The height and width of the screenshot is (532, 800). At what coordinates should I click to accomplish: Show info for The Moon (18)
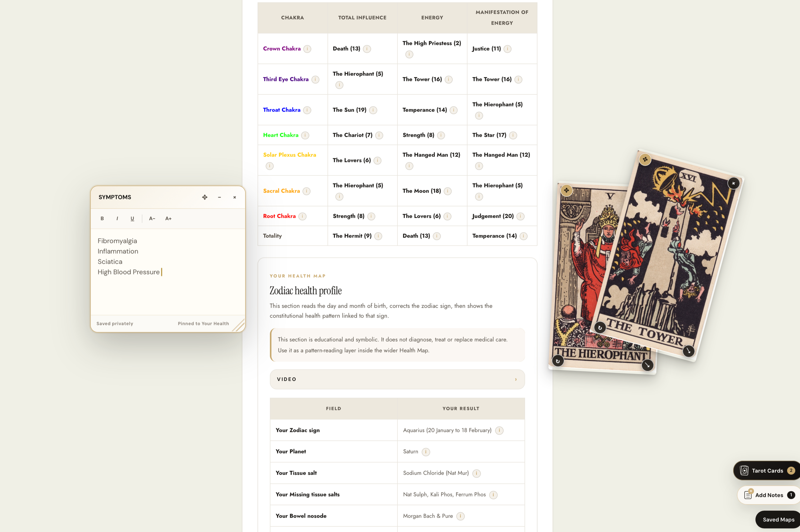coord(448,191)
